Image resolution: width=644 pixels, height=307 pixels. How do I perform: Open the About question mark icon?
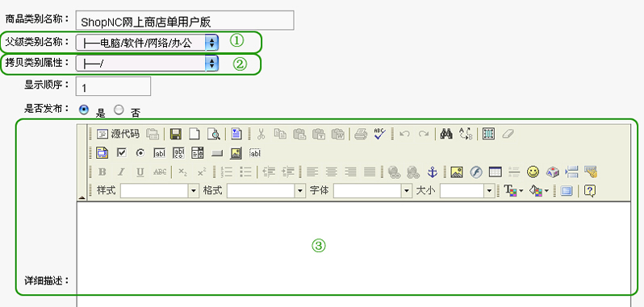[590, 191]
